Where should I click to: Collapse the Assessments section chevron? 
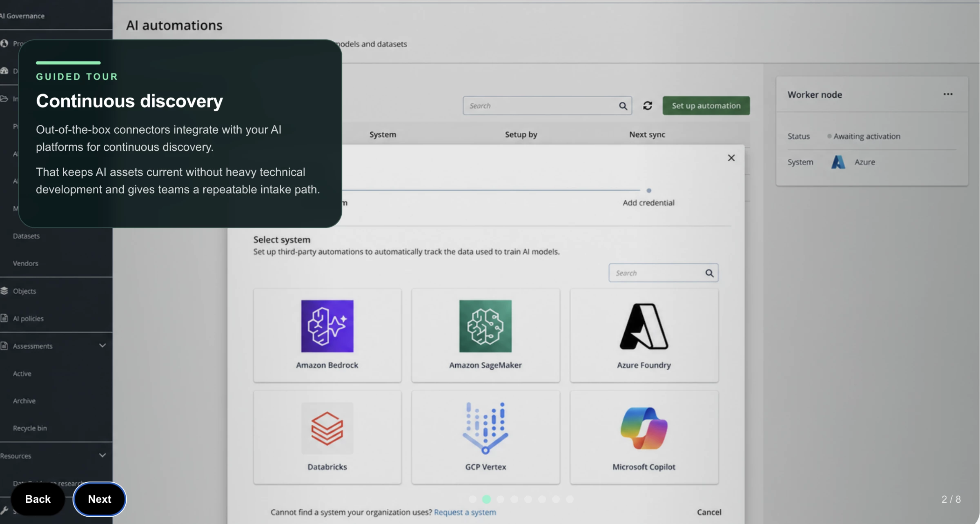coord(102,346)
